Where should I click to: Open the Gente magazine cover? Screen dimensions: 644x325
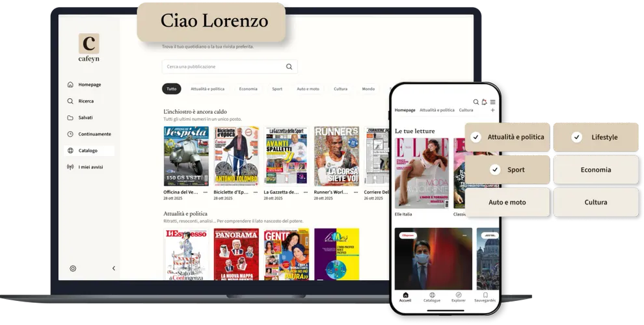point(286,254)
